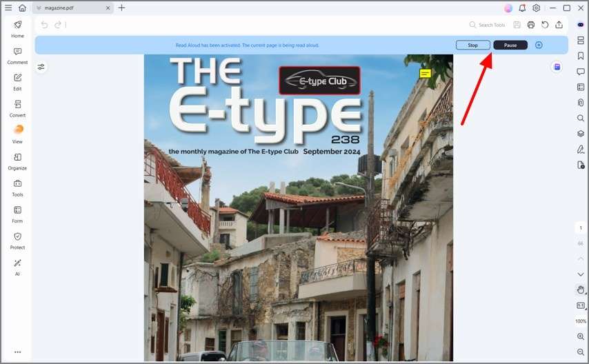
Task: Open the signatures panel
Action: pyautogui.click(x=580, y=150)
